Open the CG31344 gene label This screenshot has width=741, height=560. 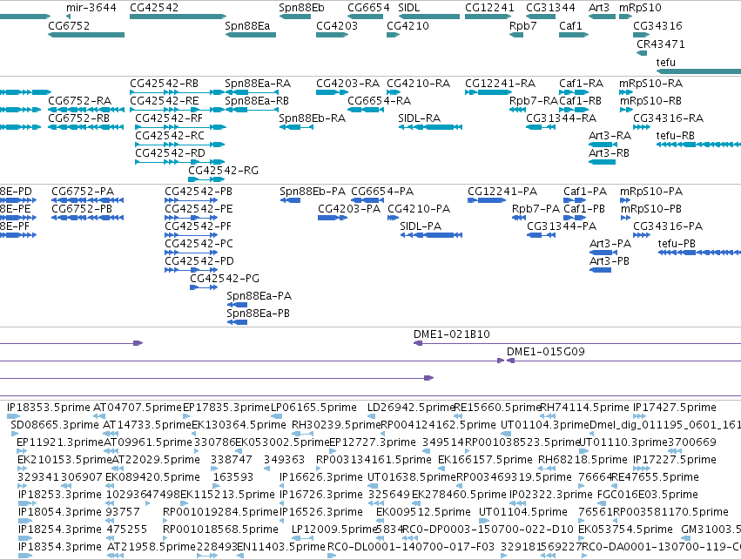pyautogui.click(x=550, y=8)
